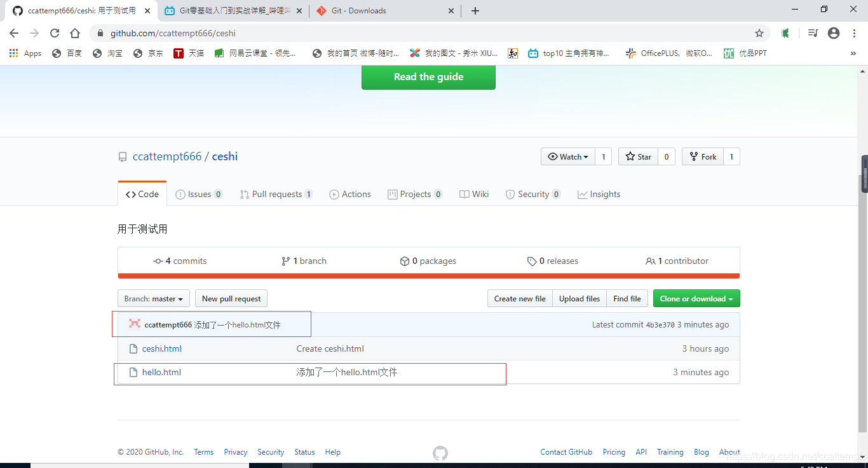View the 1 contributor link
Viewport: 868px width, 468px height.
[x=677, y=261]
